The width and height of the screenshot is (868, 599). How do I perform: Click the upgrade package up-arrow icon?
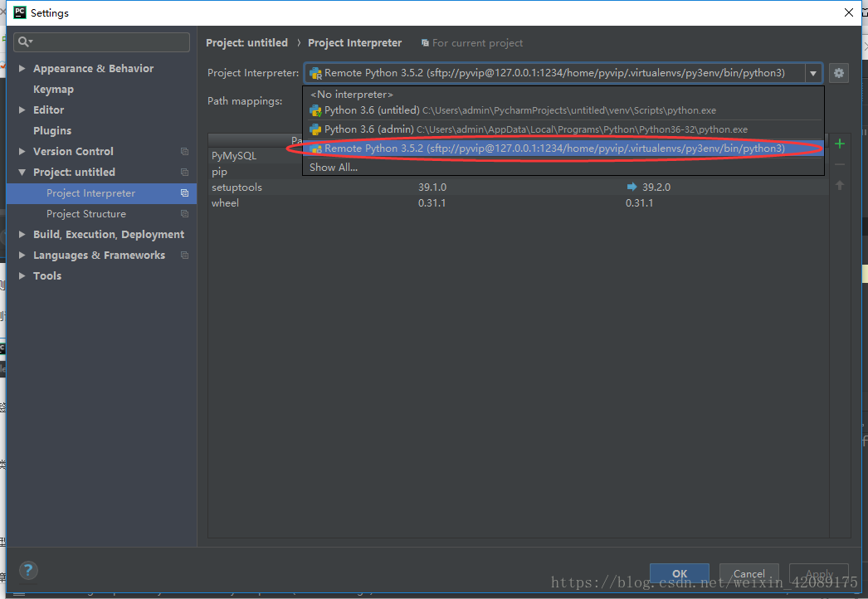point(839,186)
